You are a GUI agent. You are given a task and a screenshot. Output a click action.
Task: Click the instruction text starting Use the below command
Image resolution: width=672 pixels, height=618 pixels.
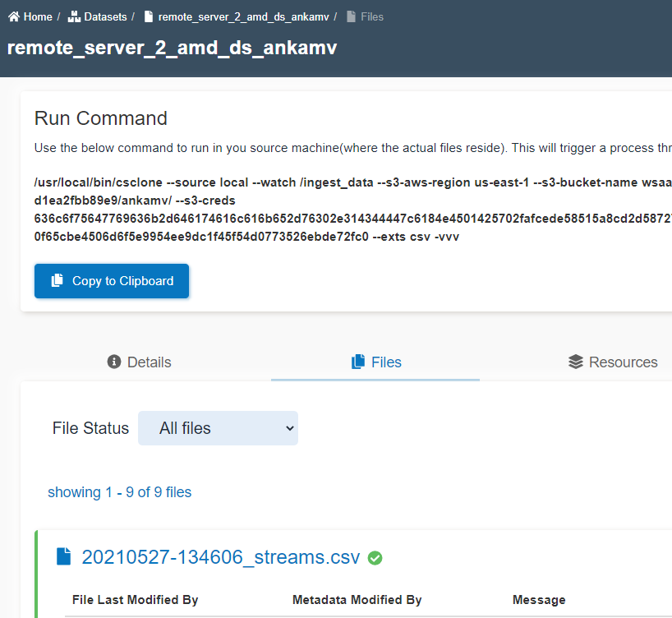point(353,148)
